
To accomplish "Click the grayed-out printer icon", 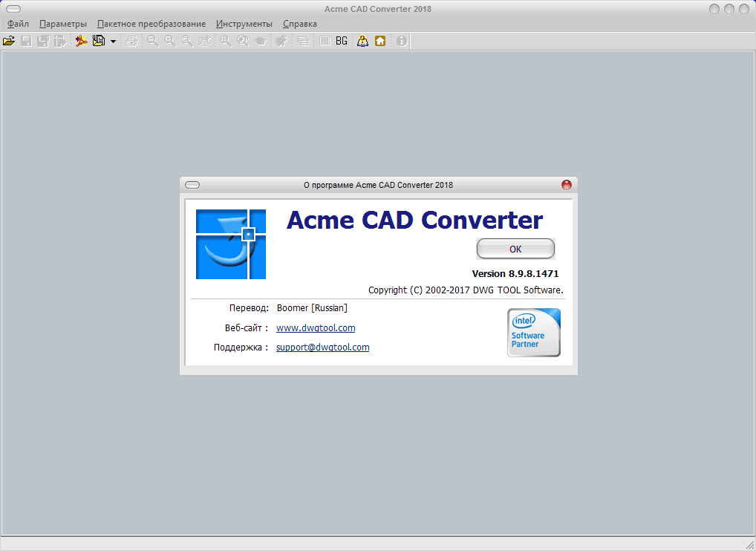I will click(x=131, y=41).
